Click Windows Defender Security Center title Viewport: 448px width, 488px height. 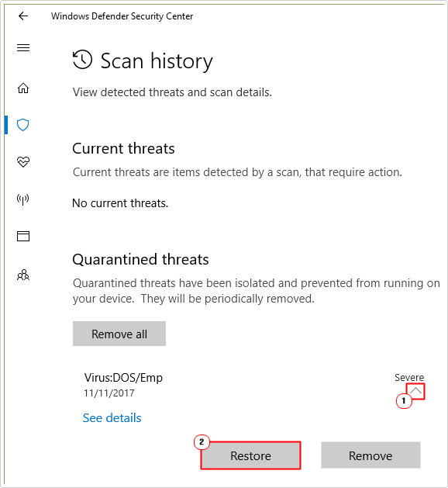click(122, 16)
